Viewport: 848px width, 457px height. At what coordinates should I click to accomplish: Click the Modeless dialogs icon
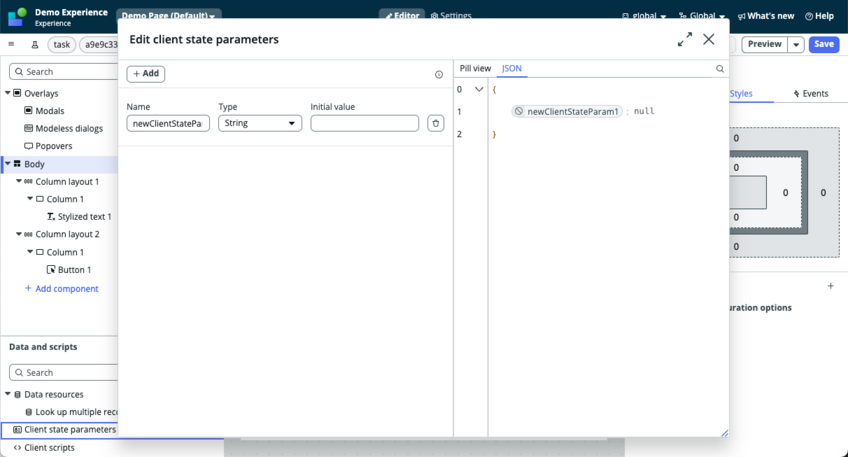coord(28,128)
